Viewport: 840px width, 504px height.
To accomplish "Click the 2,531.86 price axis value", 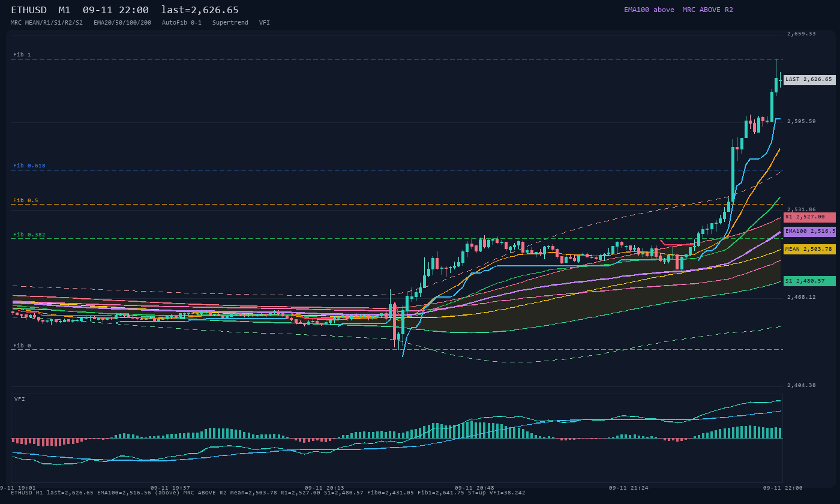I will (802, 209).
